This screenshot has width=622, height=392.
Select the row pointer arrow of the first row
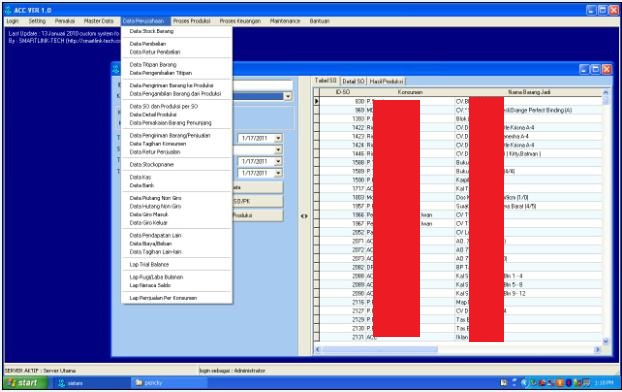[317, 101]
